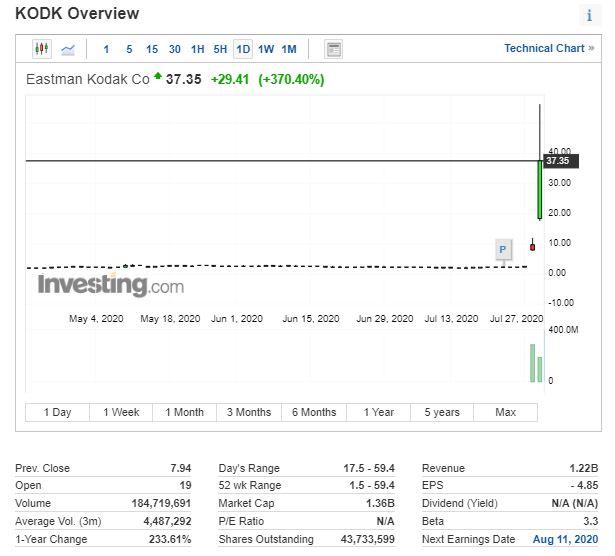Click the Prev. Close value 7.94

point(180,468)
